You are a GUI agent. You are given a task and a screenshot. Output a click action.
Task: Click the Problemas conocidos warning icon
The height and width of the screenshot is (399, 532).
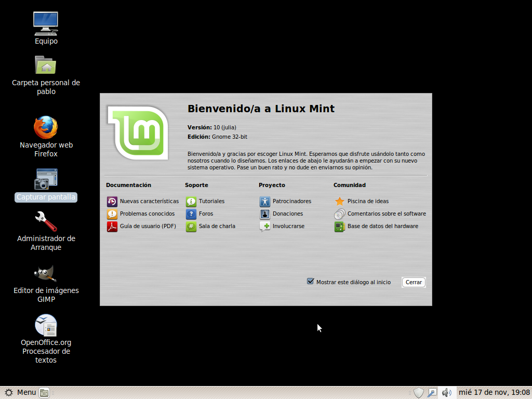pyautogui.click(x=112, y=214)
